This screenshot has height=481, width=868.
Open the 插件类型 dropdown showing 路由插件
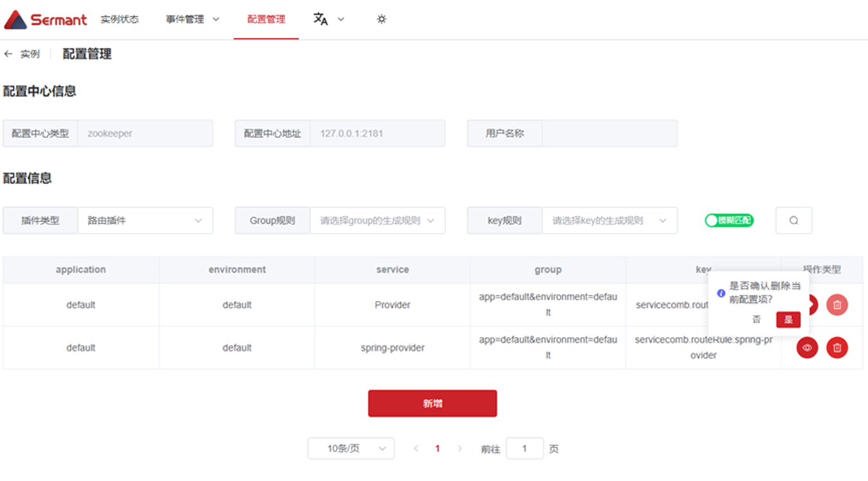pyautogui.click(x=145, y=221)
